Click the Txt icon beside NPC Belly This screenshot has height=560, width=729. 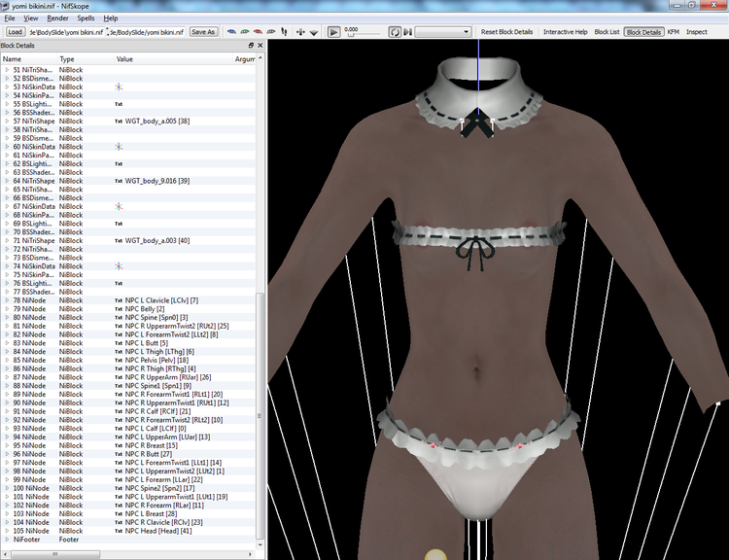[119, 309]
